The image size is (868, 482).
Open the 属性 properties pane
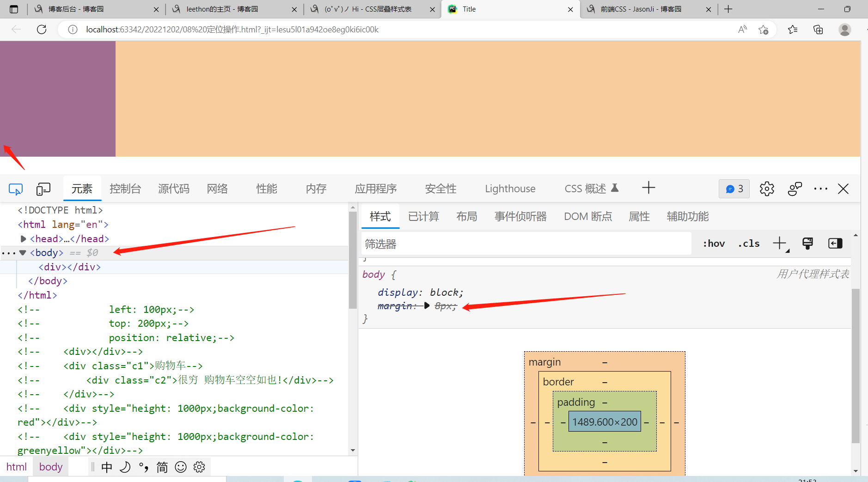(x=639, y=216)
